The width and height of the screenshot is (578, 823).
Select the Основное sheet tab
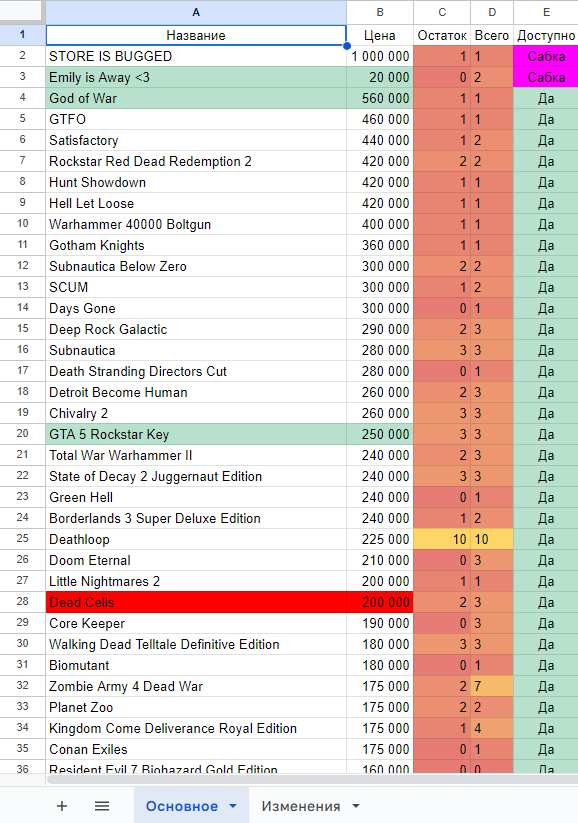[182, 806]
